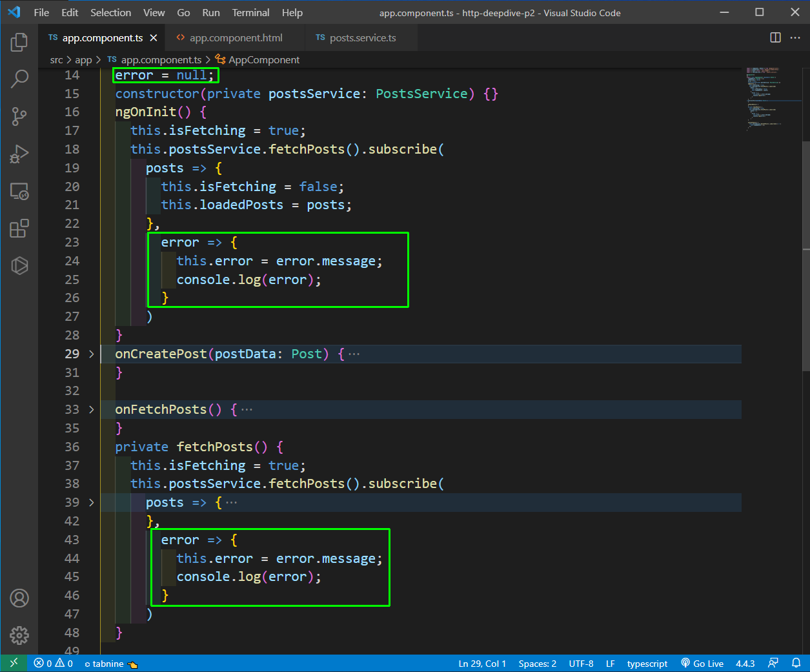This screenshot has width=810, height=672.
Task: Switch to the app.component.html tab
Action: (x=236, y=38)
